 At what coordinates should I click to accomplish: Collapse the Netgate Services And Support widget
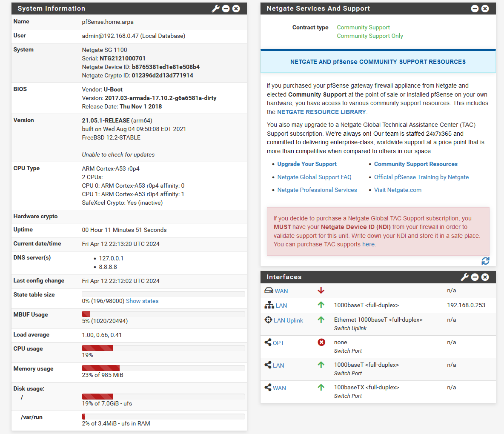(475, 9)
